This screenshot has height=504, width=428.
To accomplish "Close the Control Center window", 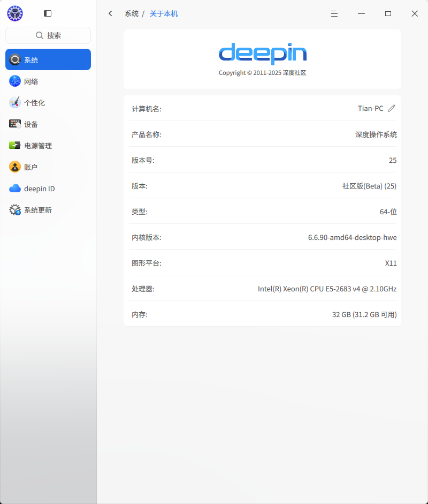I will [415, 13].
